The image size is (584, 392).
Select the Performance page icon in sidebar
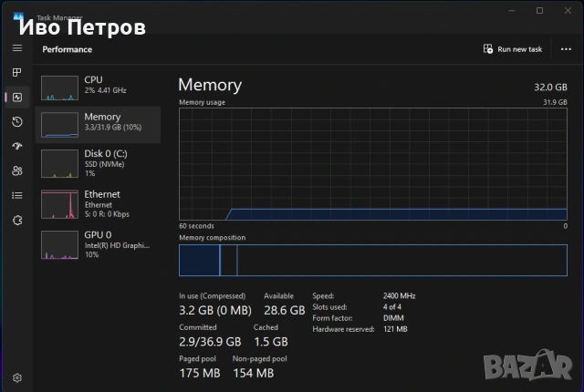coord(16,97)
